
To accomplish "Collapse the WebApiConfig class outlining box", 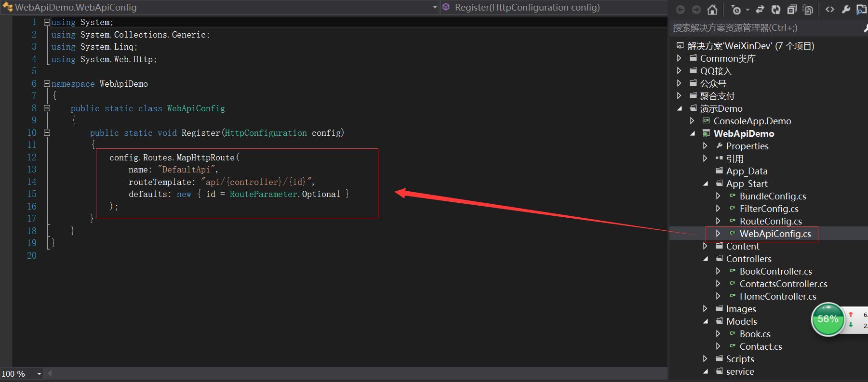I will (47, 108).
